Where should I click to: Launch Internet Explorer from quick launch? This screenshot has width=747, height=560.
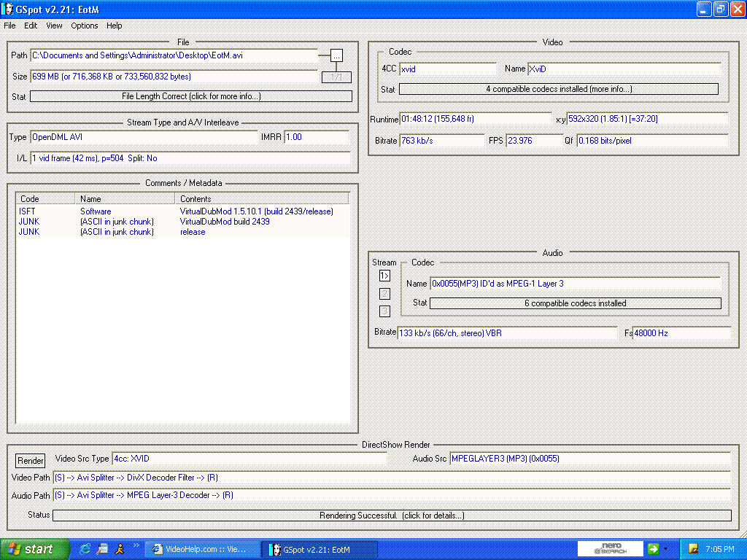coord(85,550)
